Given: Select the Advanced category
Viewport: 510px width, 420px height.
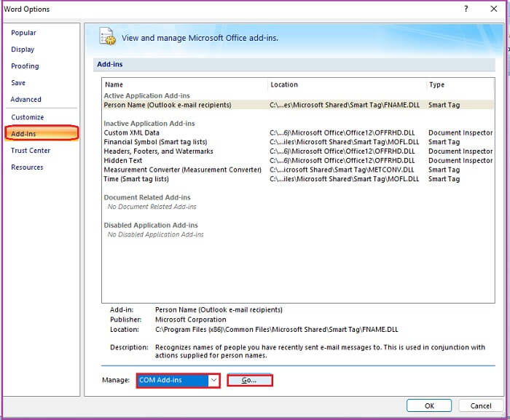Looking at the screenshot, I should 26,100.
